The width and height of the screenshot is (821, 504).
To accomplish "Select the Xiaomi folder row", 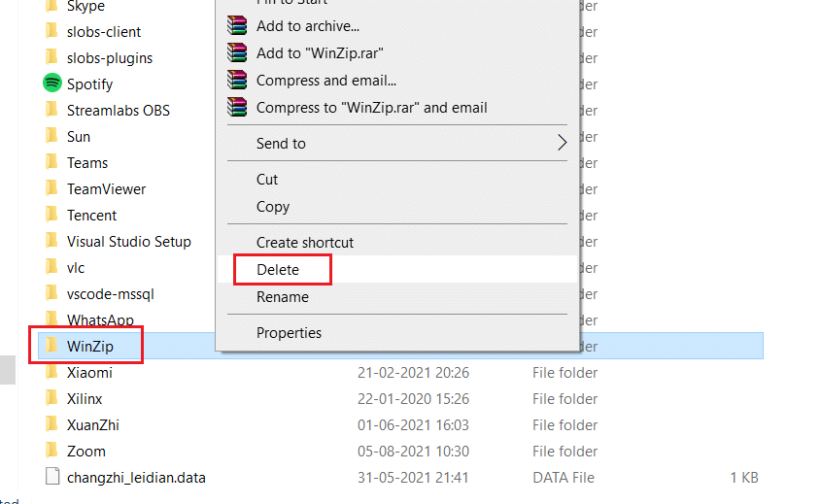I will pos(89,373).
